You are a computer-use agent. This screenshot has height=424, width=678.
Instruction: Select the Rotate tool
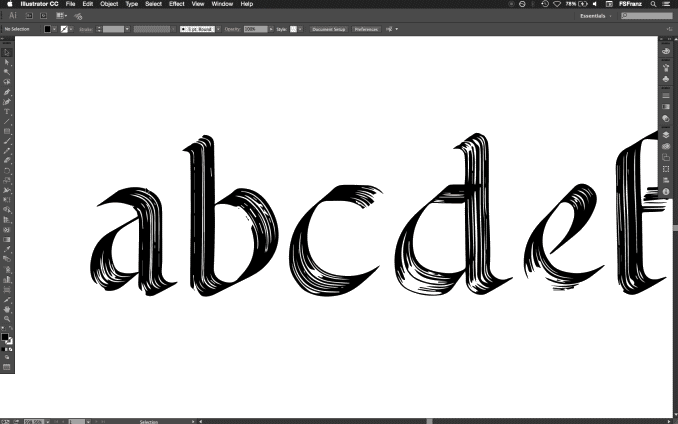point(6,171)
